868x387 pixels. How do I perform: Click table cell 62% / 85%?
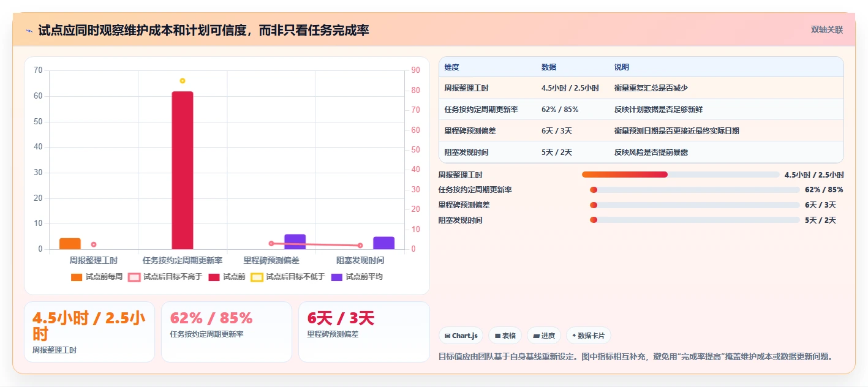click(x=560, y=110)
